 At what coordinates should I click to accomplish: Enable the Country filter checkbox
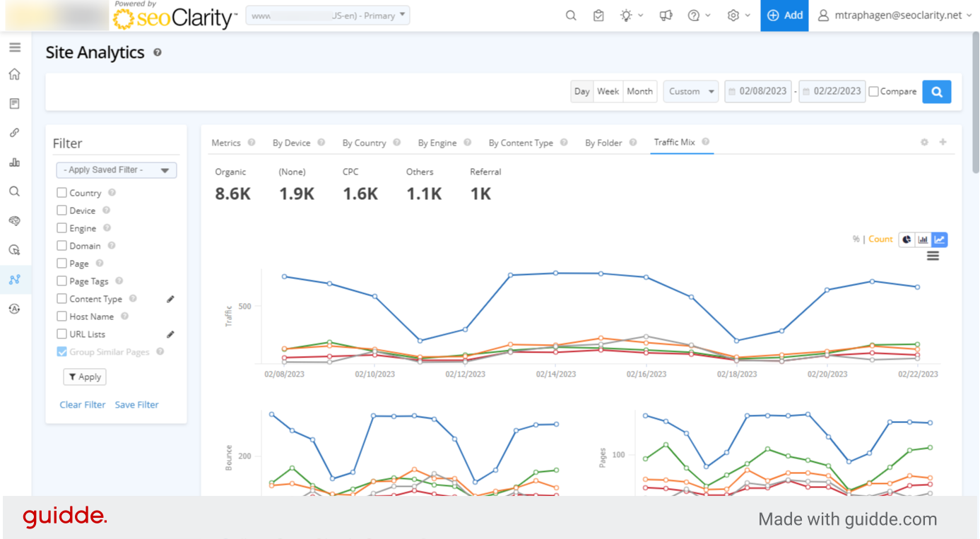coord(62,193)
